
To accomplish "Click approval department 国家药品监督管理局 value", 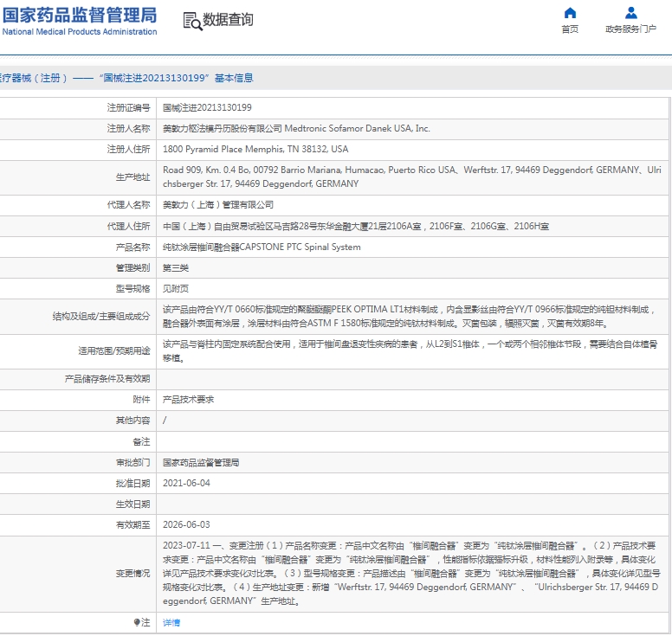I will click(201, 463).
